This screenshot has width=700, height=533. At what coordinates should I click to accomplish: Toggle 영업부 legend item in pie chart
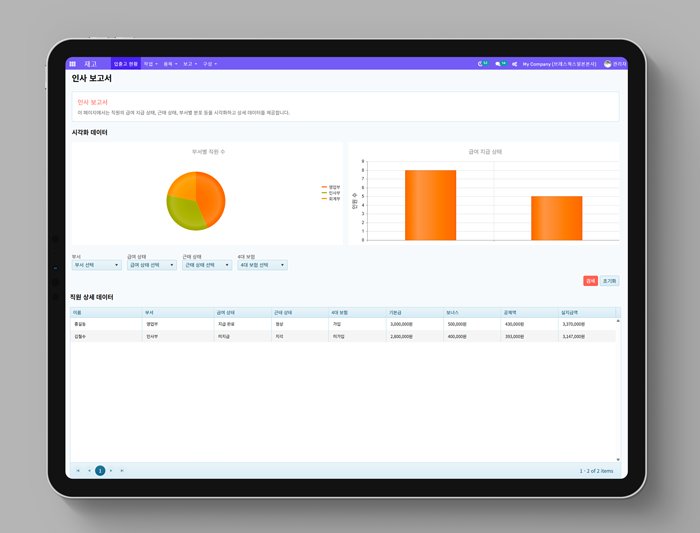332,187
